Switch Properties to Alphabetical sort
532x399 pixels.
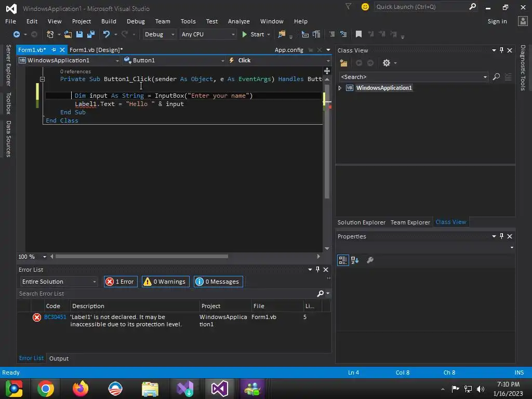point(355,260)
